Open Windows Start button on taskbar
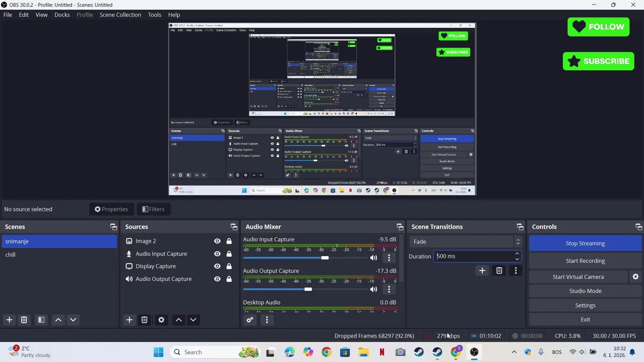This screenshot has height=362, width=644. [158, 352]
